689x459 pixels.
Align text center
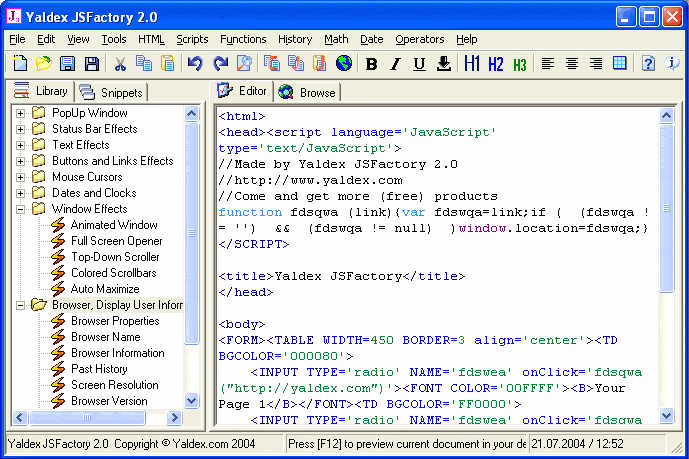tap(572, 64)
